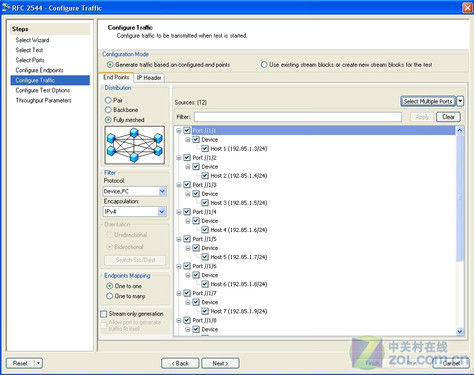Click the fully meshed topology diagram
Viewport: 474px width, 375px height.
pyautogui.click(x=135, y=145)
